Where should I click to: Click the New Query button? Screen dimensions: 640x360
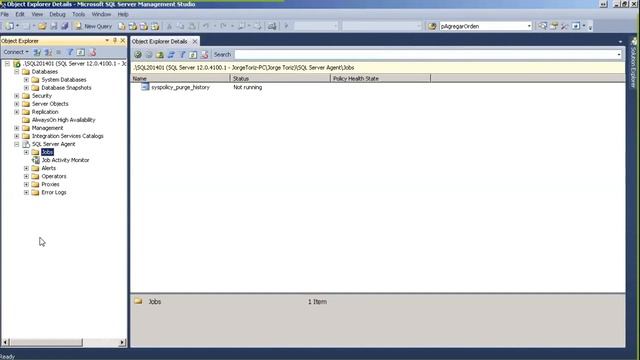click(93, 26)
